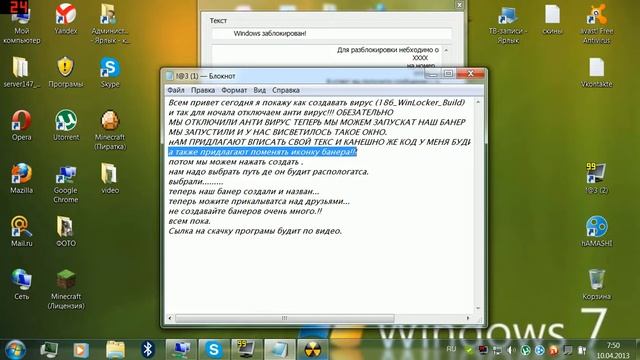Launch the Yandex browser shortcut
Screen dimensions: 640x360
(66, 19)
